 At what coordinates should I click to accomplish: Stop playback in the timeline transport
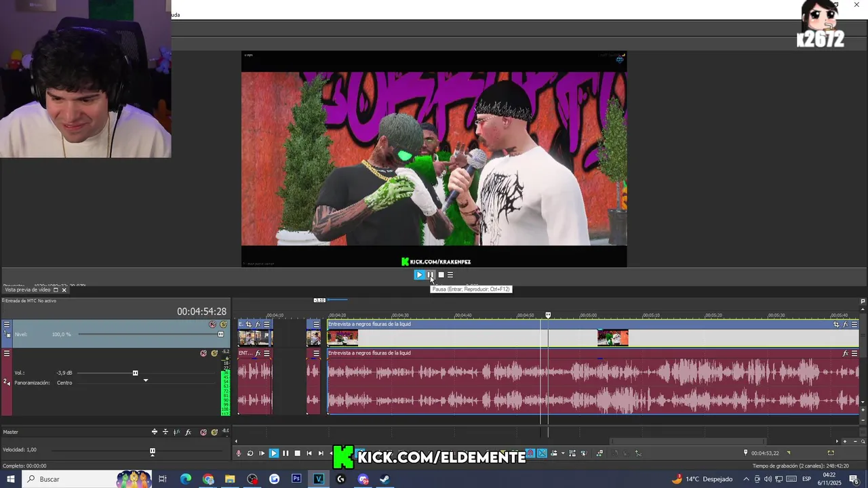[x=297, y=453]
